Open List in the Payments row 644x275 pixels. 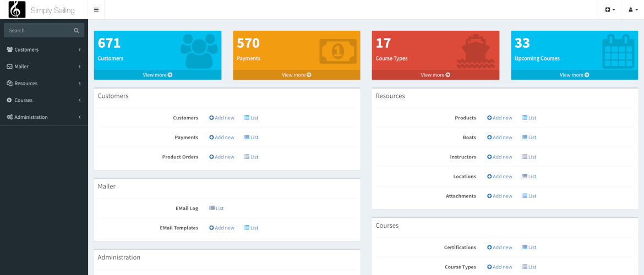pos(251,137)
